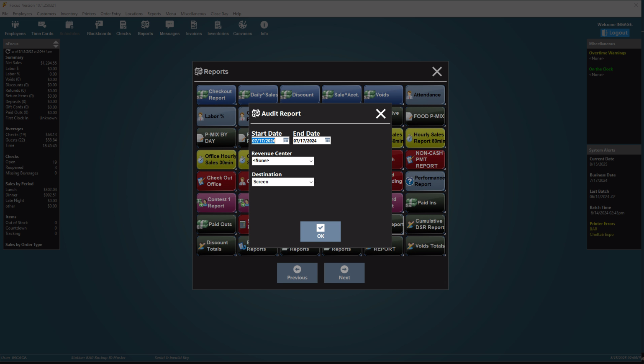Run the Cumulative DSR Report tile
This screenshot has width=644, height=364.
[425, 224]
